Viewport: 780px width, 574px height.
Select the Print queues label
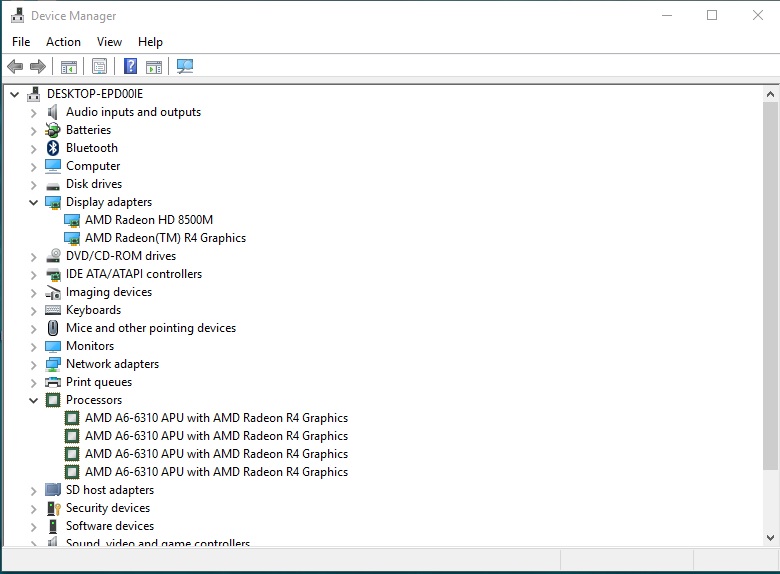click(99, 382)
